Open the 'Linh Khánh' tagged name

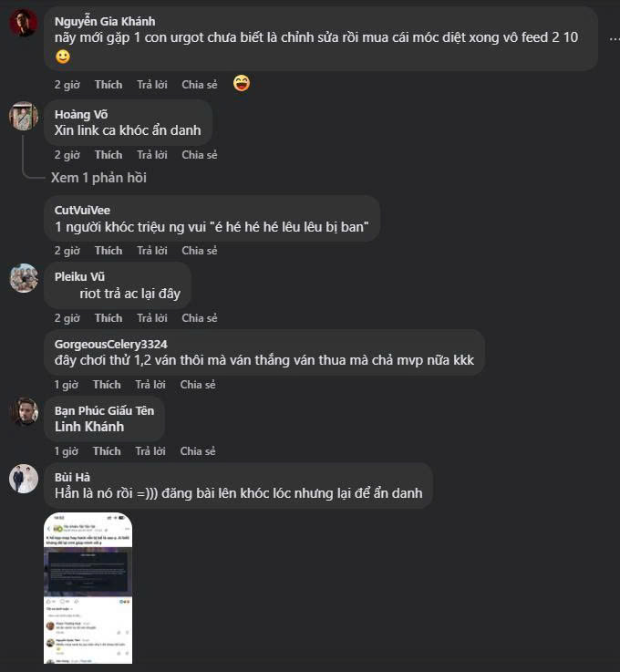[x=89, y=427]
